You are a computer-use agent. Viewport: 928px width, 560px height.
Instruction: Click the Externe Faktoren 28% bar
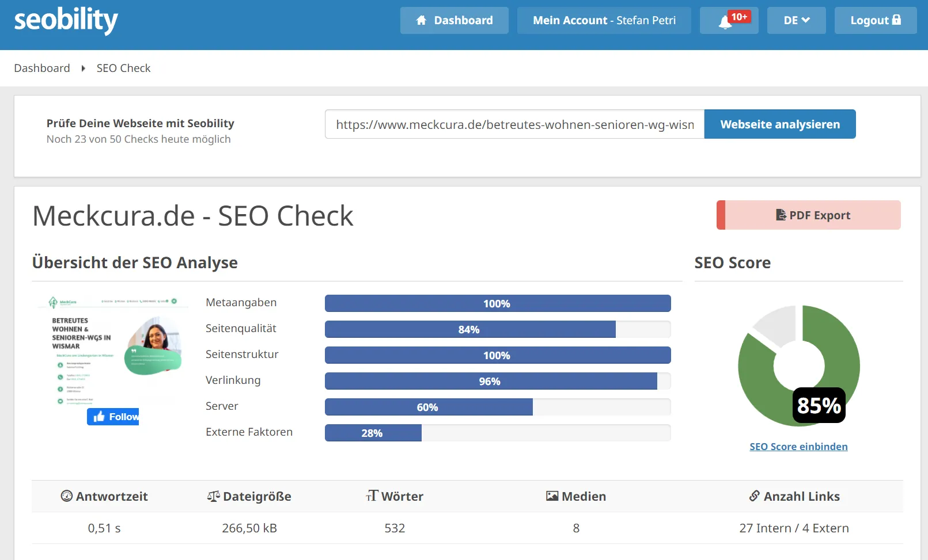tap(498, 433)
